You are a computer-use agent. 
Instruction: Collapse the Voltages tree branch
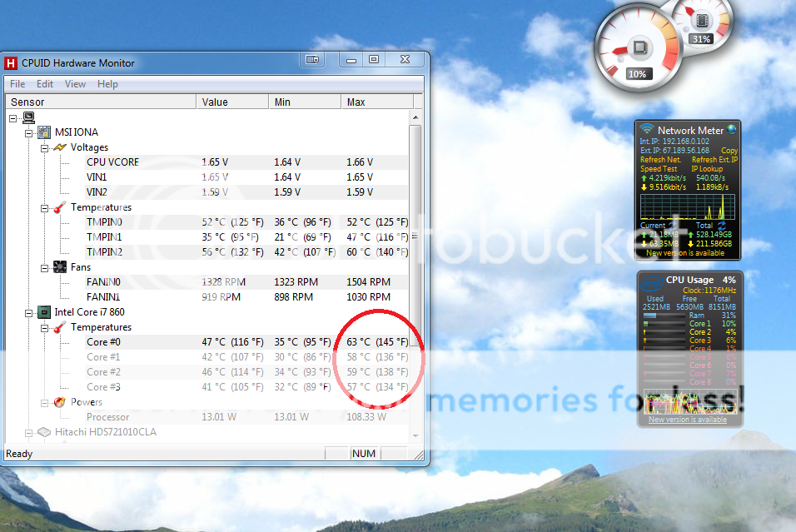coord(47,147)
